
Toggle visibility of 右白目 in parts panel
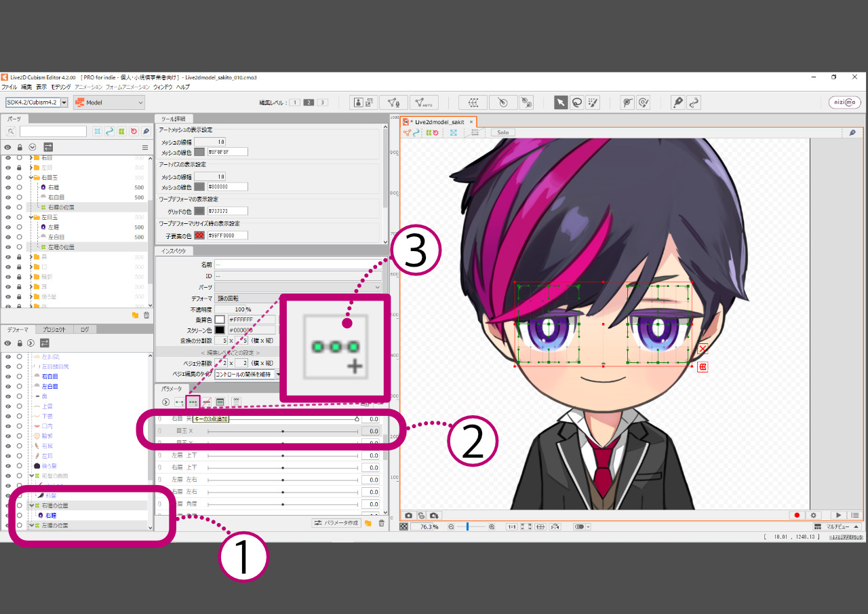coord(8,197)
